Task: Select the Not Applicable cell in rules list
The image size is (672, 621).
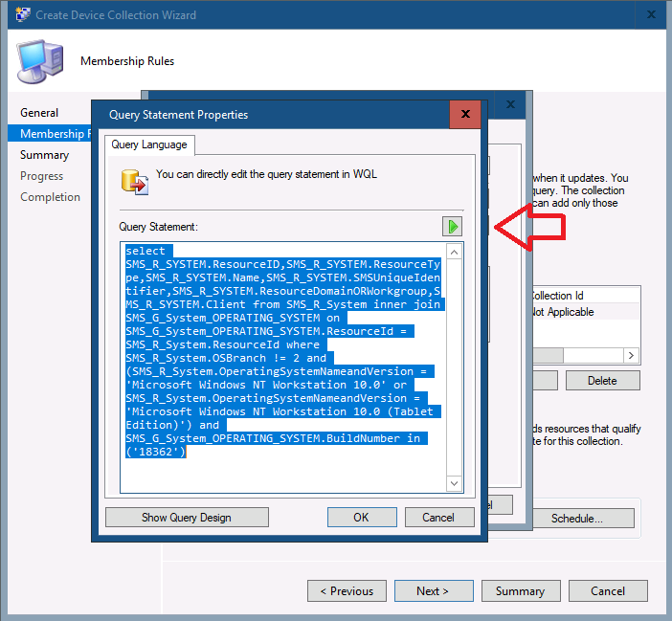Action: tap(563, 312)
